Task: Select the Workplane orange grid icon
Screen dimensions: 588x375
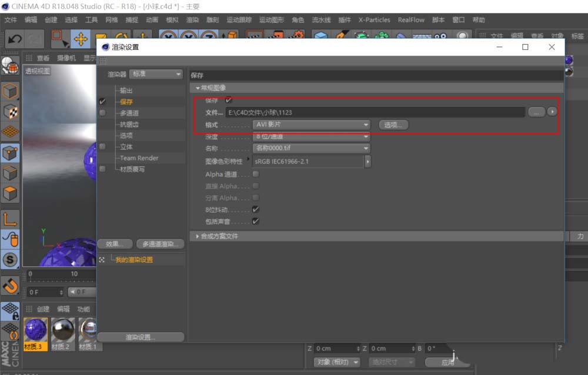Action: click(10, 132)
